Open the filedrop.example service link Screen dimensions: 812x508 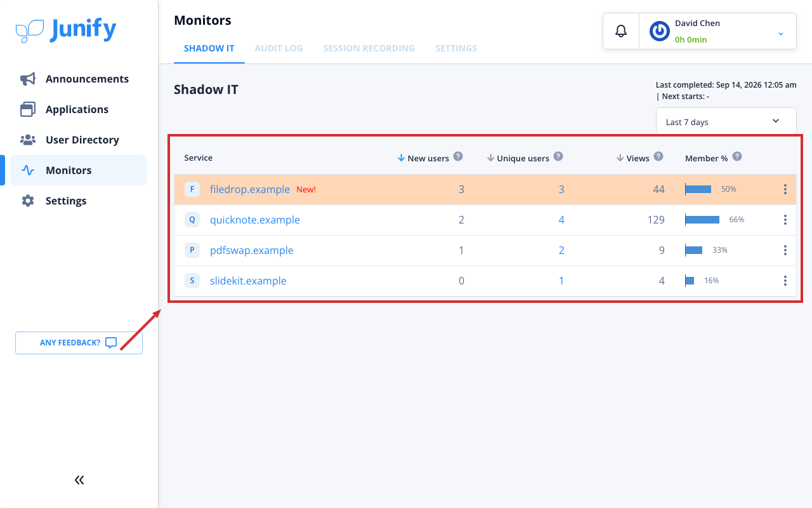250,189
